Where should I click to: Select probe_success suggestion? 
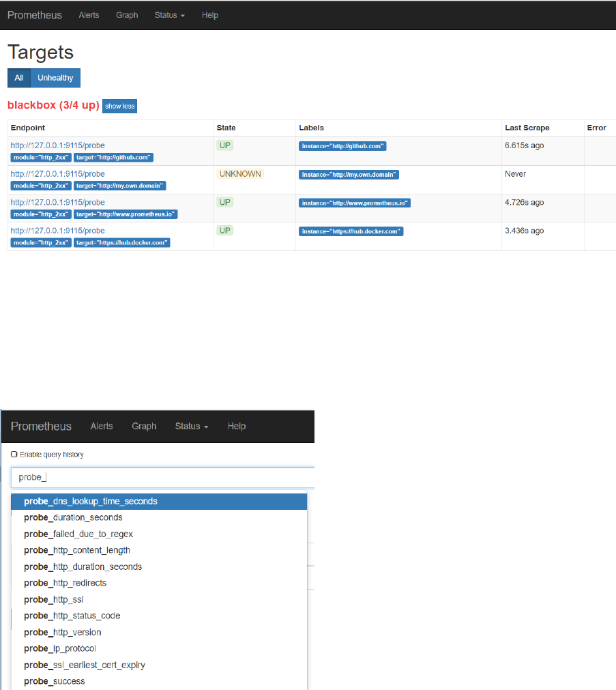coord(159,681)
